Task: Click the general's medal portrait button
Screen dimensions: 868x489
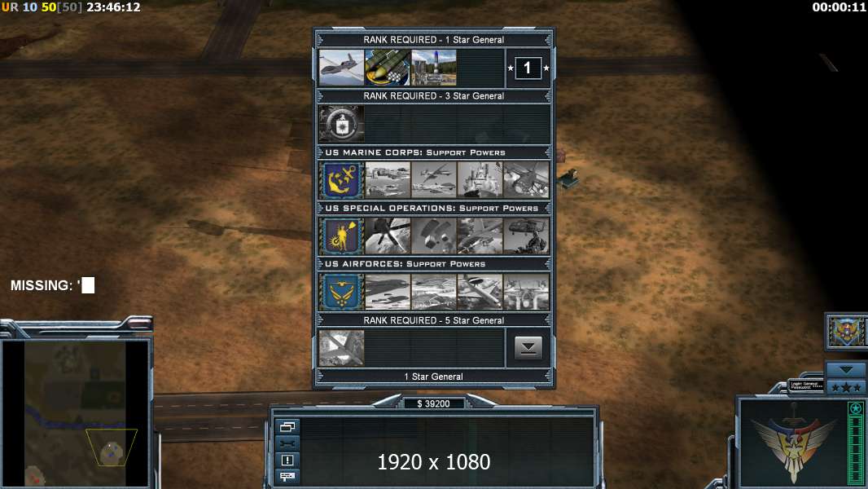Action: (847, 331)
